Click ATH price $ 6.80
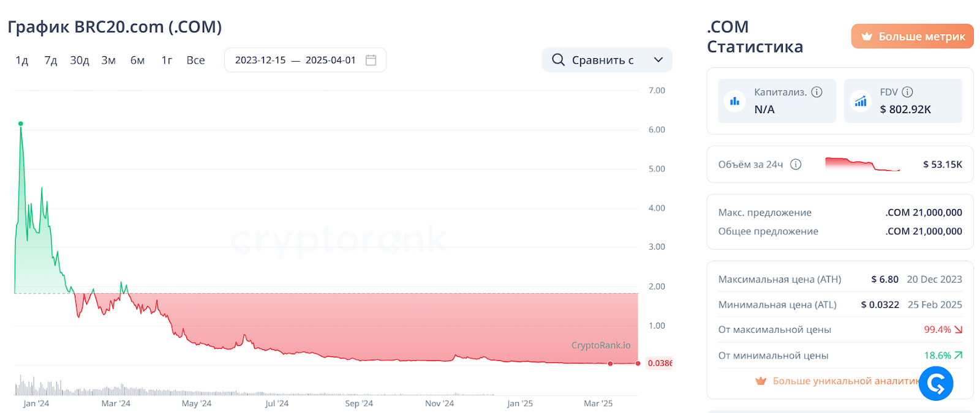Image resolution: width=980 pixels, height=413 pixels. 885,279
